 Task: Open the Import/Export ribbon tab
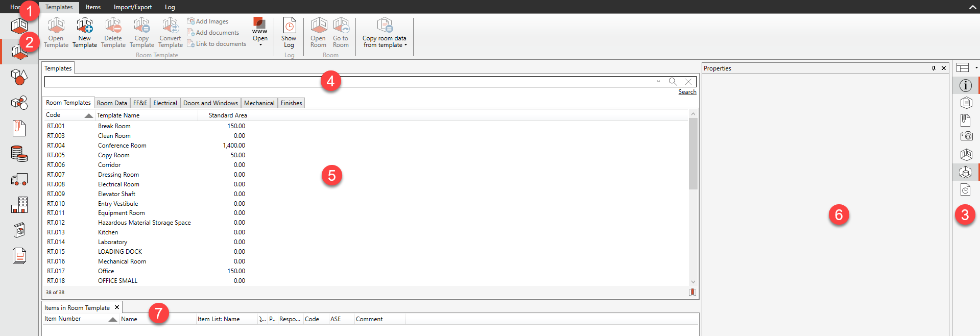[x=133, y=7]
